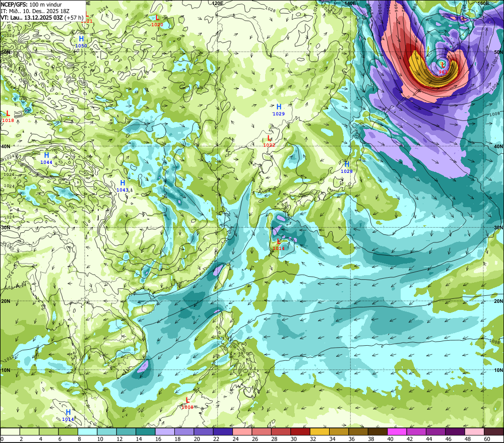Click the legend value label 60
This screenshot has height=443, width=504.
point(487,439)
